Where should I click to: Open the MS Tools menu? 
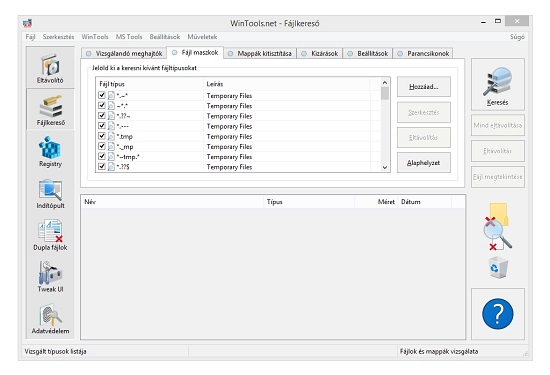point(129,37)
